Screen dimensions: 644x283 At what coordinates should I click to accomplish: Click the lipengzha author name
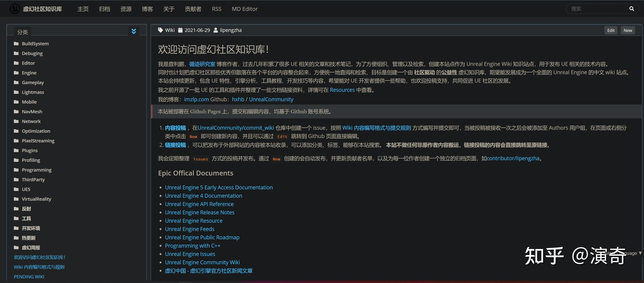click(231, 30)
